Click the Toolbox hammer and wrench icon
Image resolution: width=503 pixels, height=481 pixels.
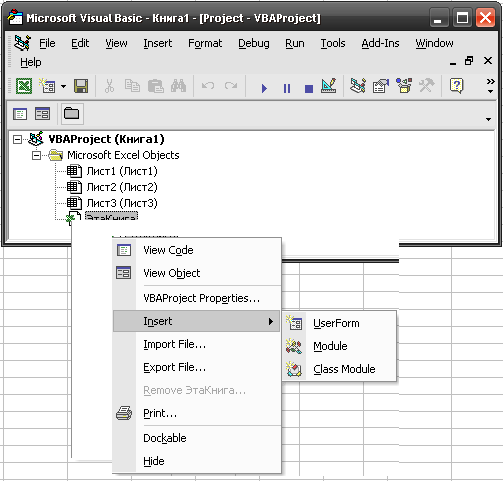pyautogui.click(x=427, y=86)
